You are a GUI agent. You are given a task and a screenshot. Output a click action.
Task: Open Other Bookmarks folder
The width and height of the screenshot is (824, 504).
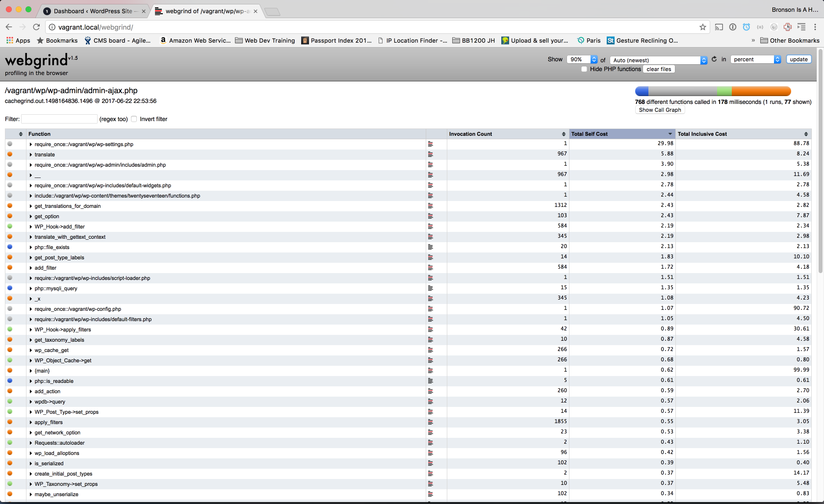click(790, 41)
